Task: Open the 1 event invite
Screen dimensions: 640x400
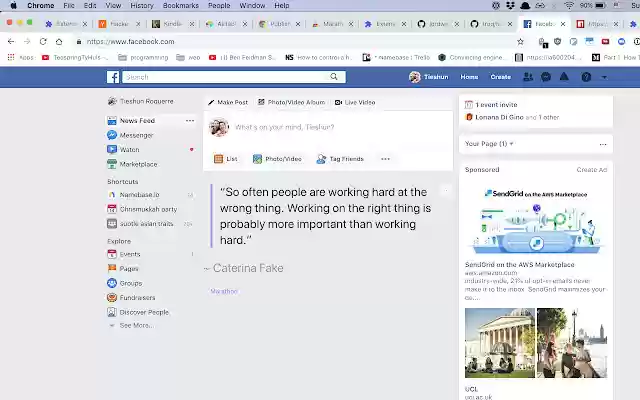Action: [491, 104]
